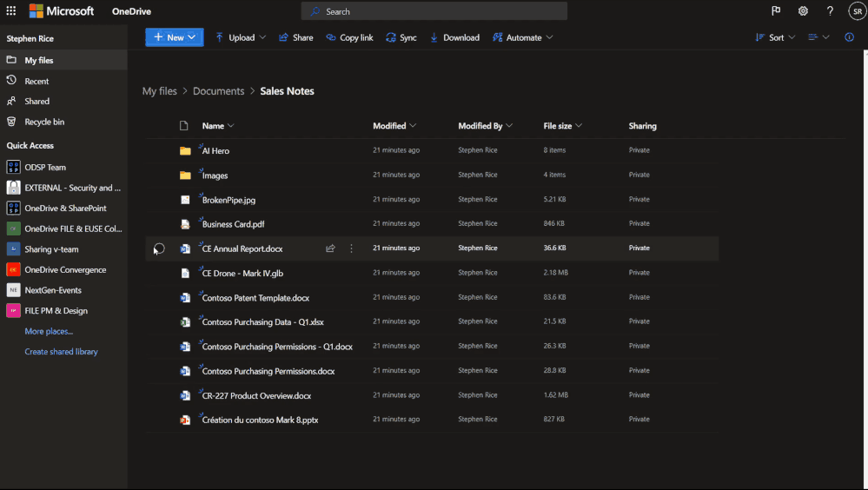Screen dimensions: 868x490
Task: Go to Recent in the sidebar
Action: [x=36, y=81]
